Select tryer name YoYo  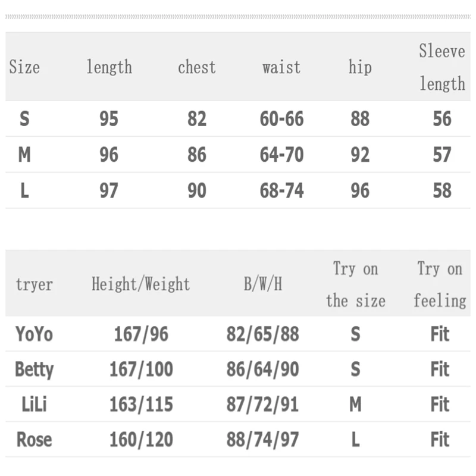coord(34,334)
